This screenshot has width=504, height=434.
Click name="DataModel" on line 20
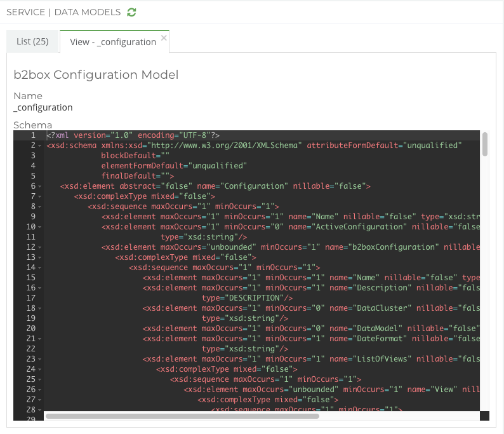[x=366, y=329]
